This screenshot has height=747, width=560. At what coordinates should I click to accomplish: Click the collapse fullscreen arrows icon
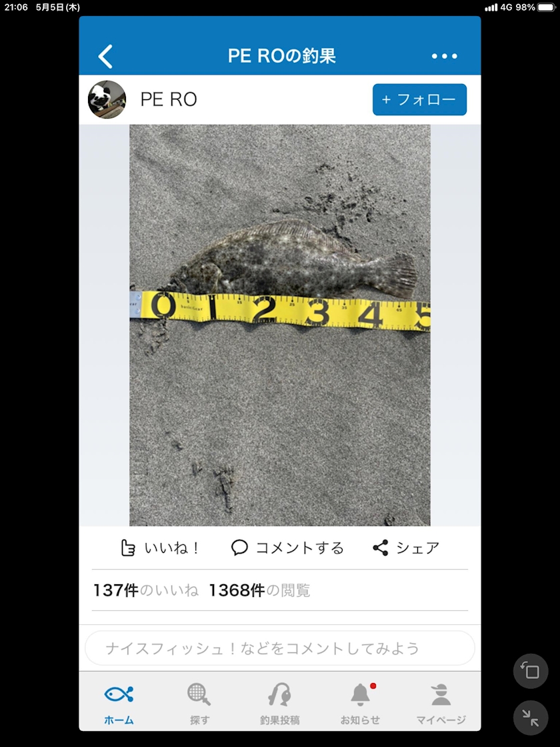531,718
